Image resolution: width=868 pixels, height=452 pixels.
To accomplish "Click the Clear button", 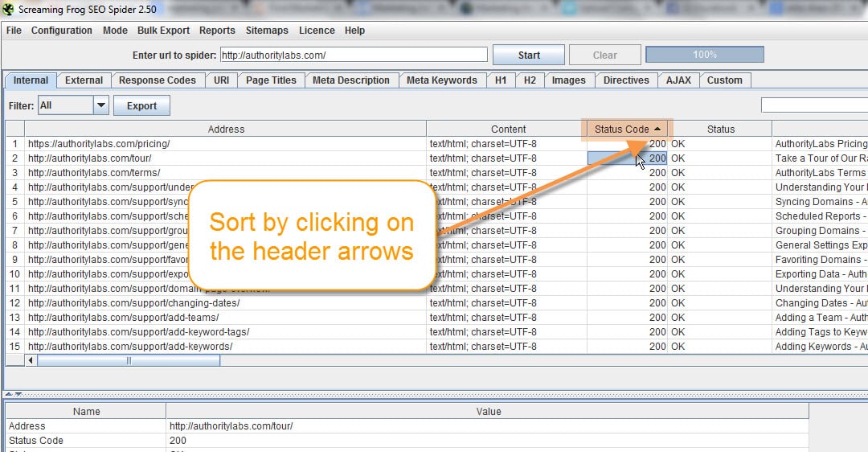I will pos(604,55).
